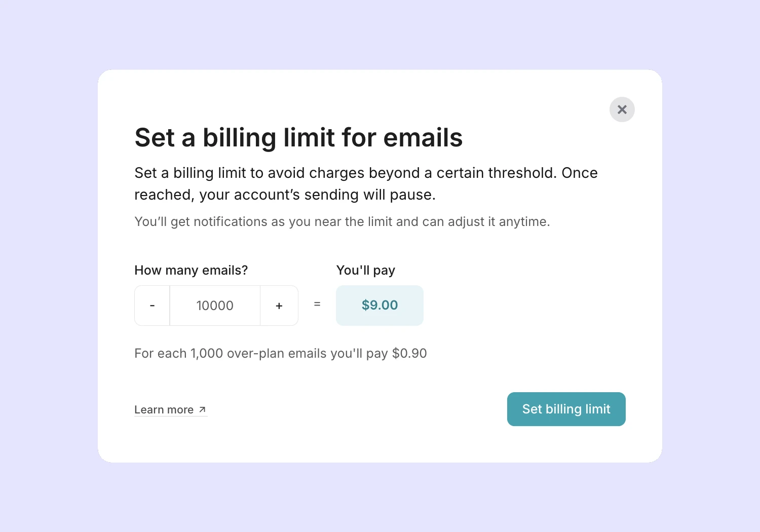Click the external arrow icon beside Learn more
The image size is (760, 532).
[x=202, y=409]
